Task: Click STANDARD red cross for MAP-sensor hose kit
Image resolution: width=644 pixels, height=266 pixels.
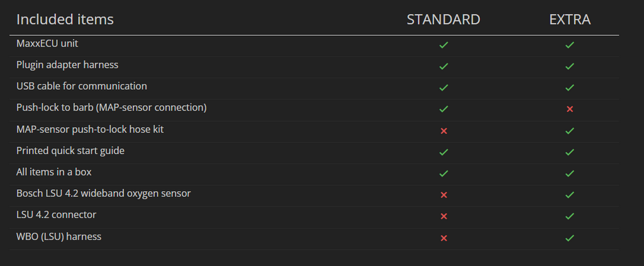Action: click(443, 131)
